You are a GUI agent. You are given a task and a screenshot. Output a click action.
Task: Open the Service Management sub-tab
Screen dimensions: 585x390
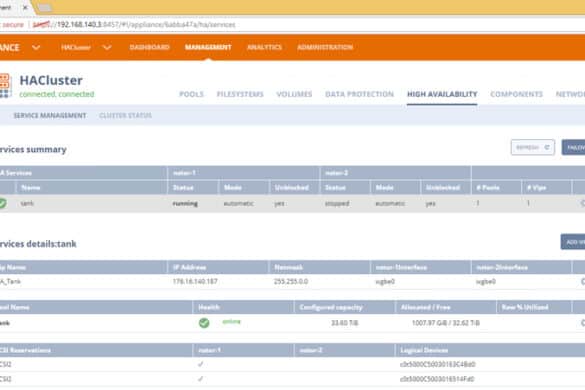tap(50, 115)
